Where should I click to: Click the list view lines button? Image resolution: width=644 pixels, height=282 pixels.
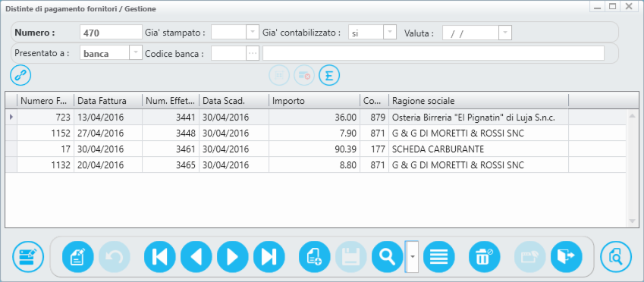tap(439, 257)
